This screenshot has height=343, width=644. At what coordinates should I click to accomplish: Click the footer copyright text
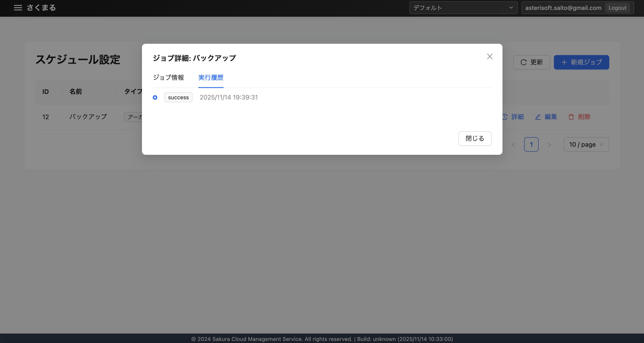pyautogui.click(x=322, y=339)
